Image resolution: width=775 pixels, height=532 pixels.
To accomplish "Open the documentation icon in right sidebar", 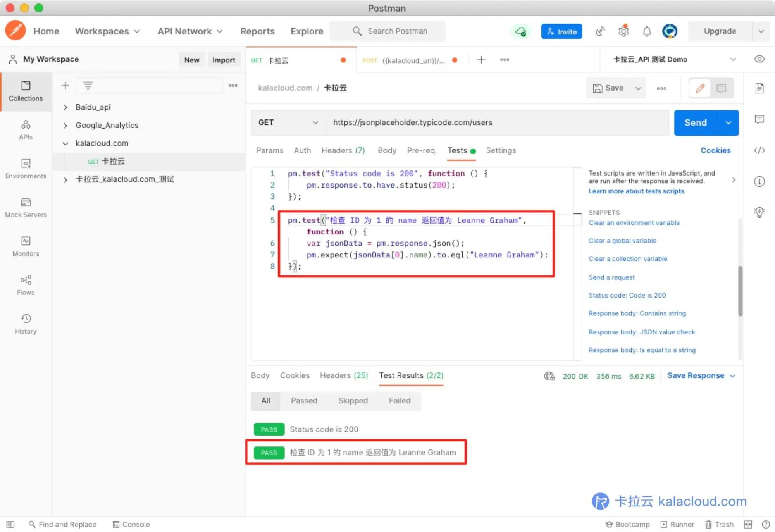I will click(759, 88).
